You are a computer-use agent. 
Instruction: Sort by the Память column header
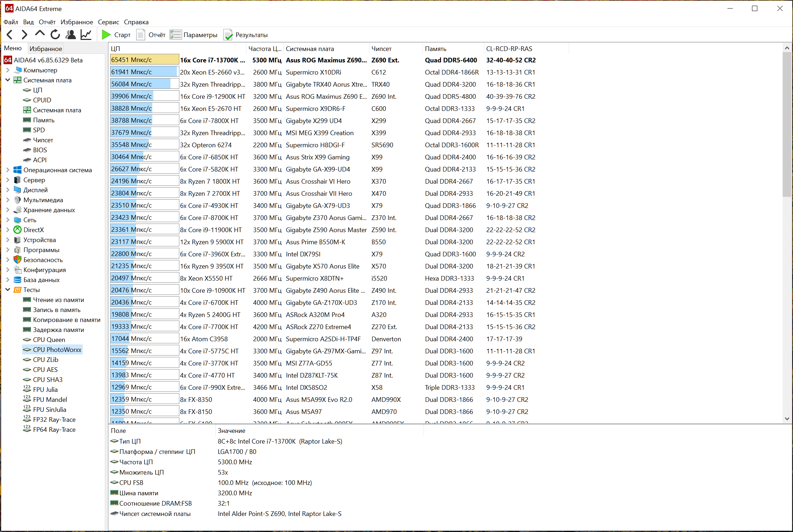435,49
